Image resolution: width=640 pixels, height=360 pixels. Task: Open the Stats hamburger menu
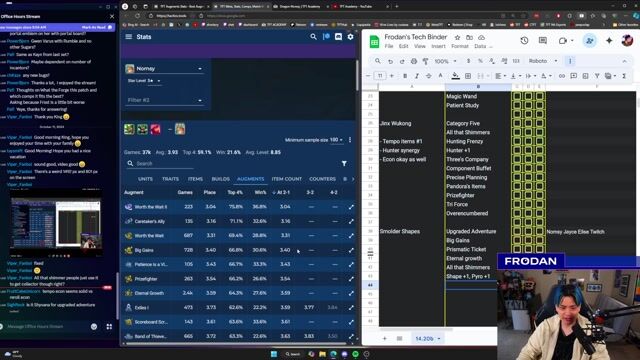click(129, 37)
